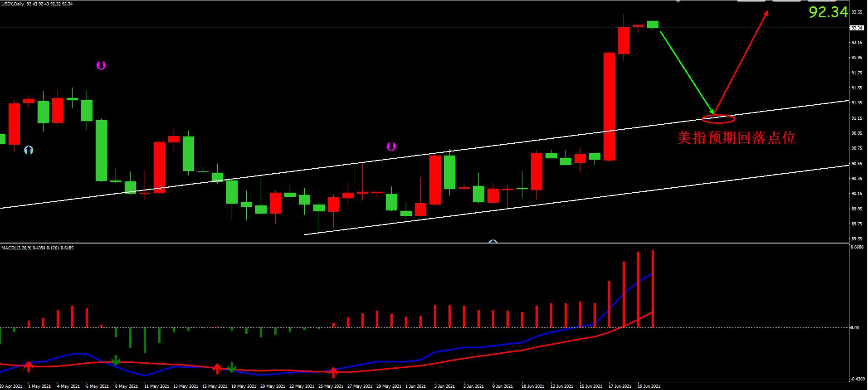Click the magenta arrow marker above early May candles

point(101,65)
